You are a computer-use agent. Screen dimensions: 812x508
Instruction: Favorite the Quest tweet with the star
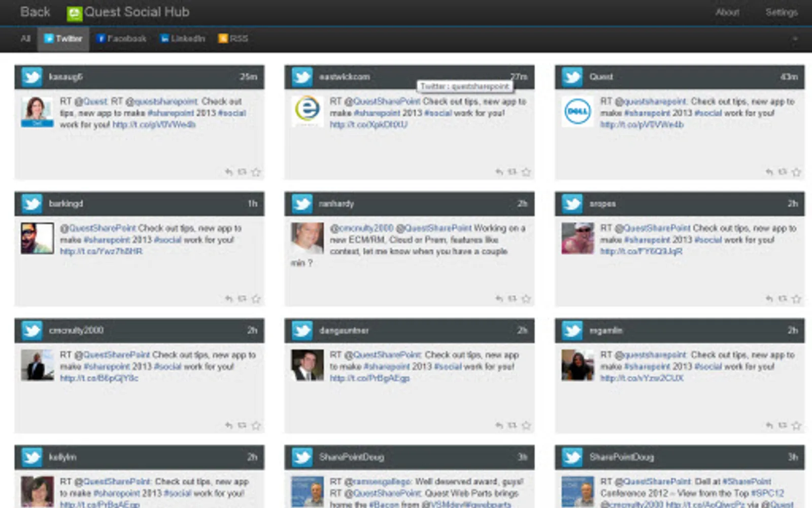point(796,172)
